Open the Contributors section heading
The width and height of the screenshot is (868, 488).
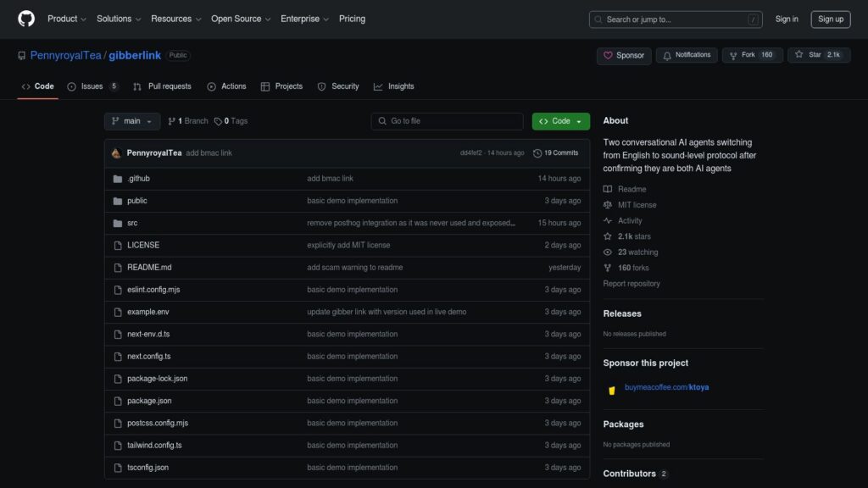click(630, 474)
